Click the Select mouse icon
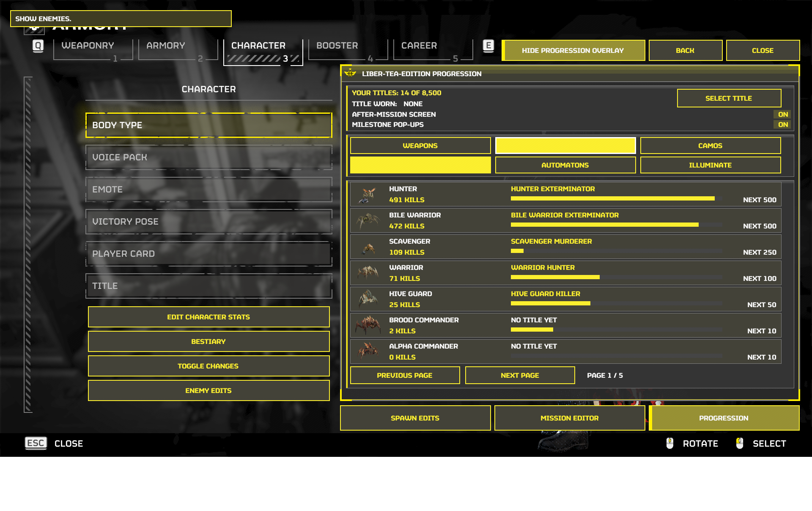The image size is (812, 511). pyautogui.click(x=740, y=443)
